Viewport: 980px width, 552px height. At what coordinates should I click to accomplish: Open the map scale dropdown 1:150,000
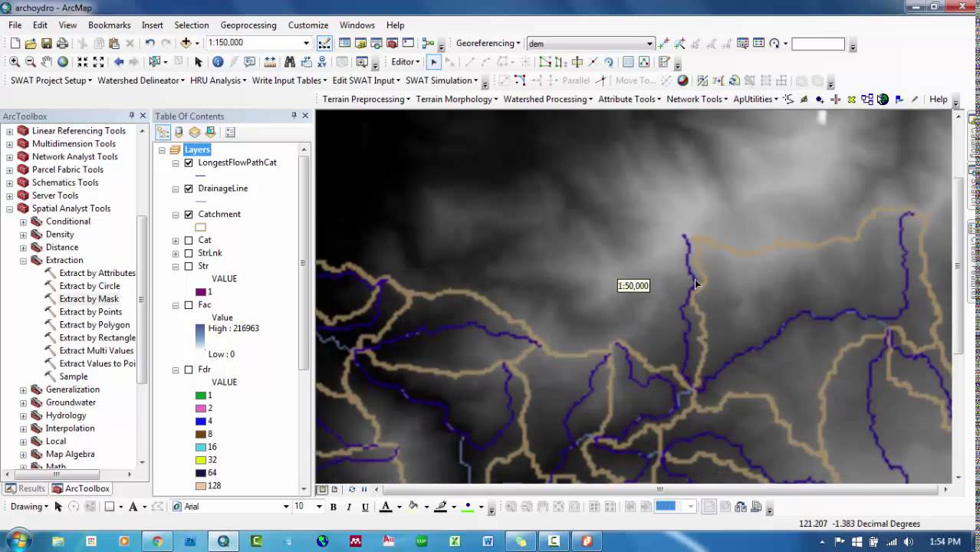point(306,43)
